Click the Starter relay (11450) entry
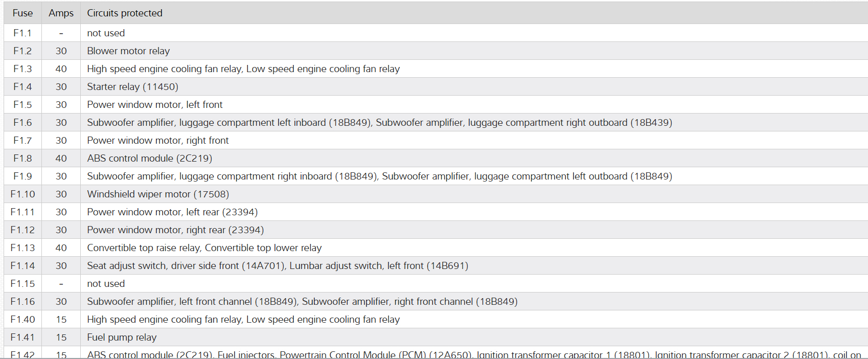Screen dimensions: 868x359 tap(132, 87)
